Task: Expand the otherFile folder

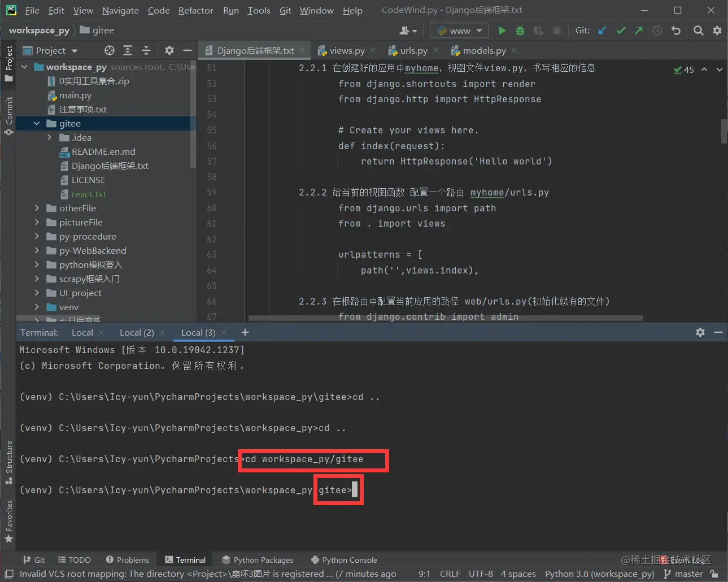Action: tap(37, 208)
